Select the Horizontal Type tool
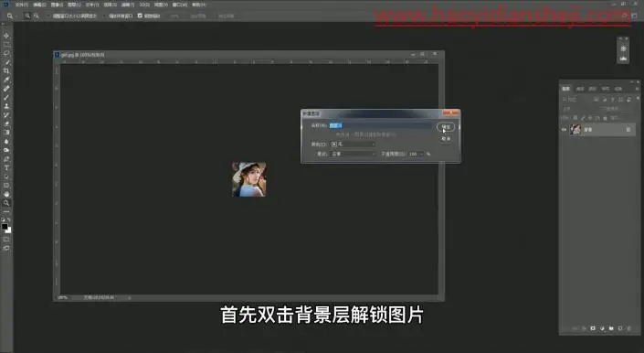The image size is (644, 353). pos(6,167)
